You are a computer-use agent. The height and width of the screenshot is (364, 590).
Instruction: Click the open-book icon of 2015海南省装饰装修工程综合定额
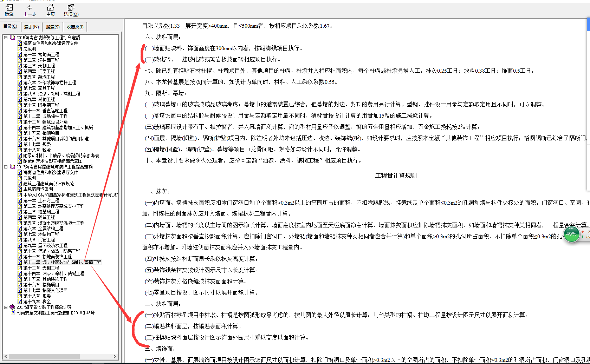click(13, 38)
